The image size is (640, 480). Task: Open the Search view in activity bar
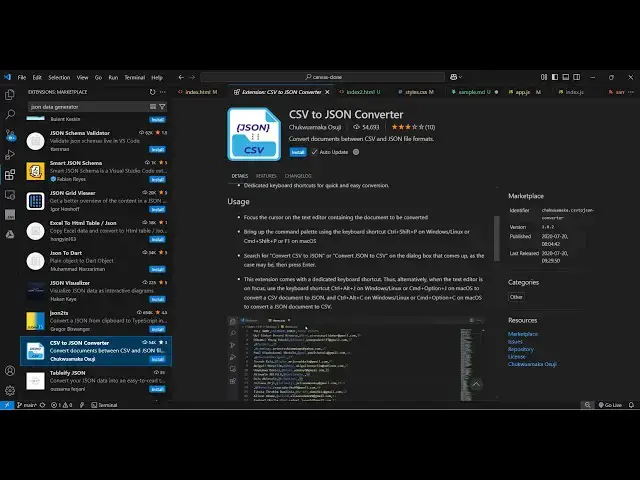[x=10, y=115]
